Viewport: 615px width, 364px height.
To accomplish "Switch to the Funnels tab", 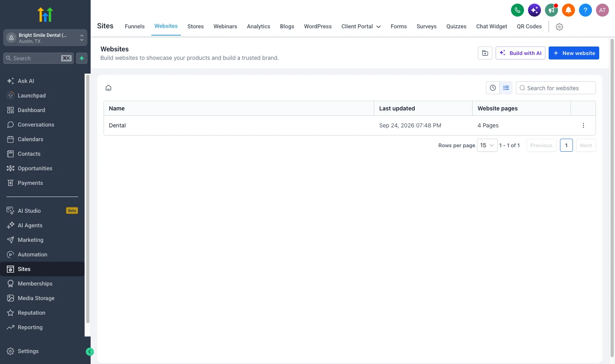I will tap(135, 26).
